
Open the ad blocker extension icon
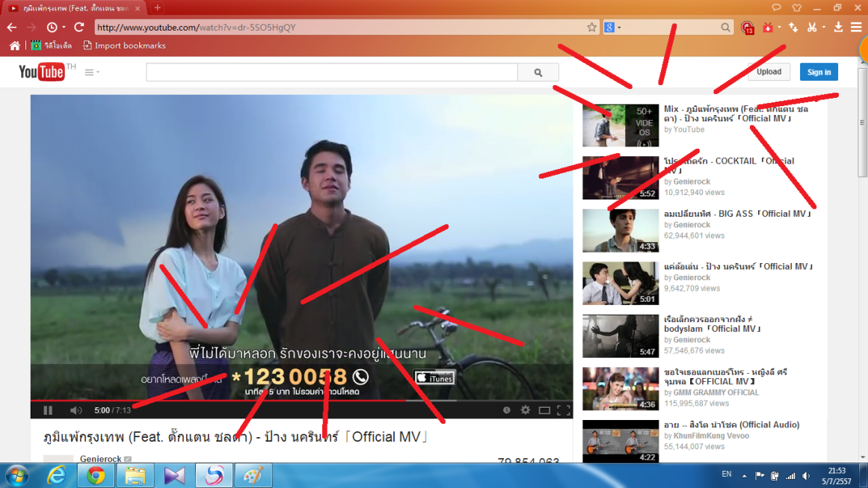click(x=748, y=28)
